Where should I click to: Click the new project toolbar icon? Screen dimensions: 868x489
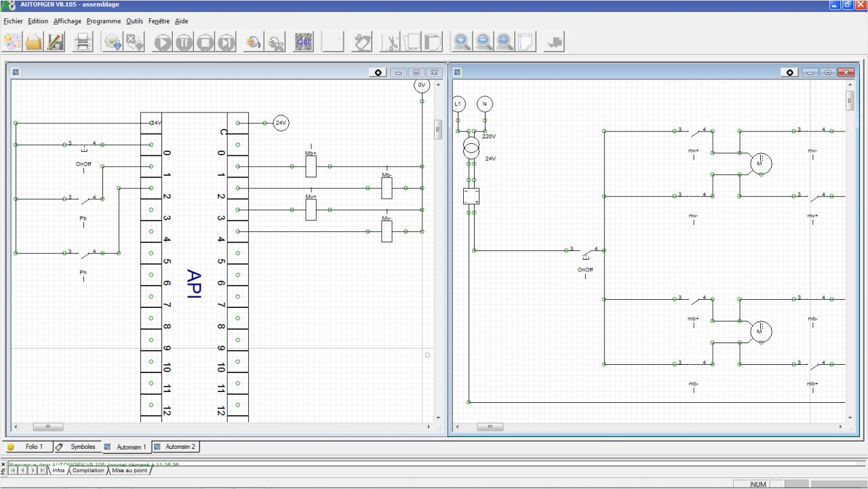point(12,42)
